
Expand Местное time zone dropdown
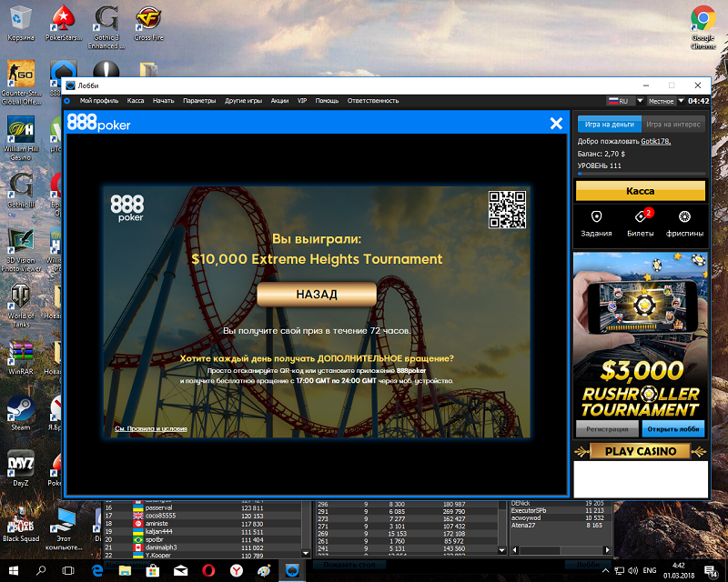point(681,101)
